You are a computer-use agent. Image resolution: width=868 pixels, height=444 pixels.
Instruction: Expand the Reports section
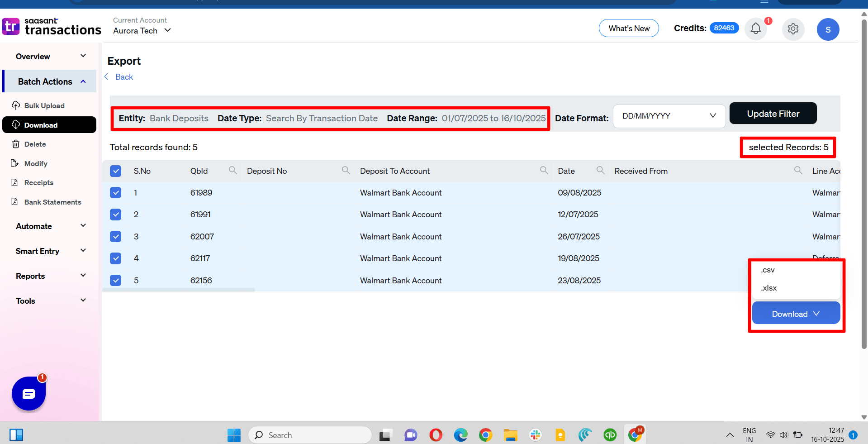coord(50,276)
